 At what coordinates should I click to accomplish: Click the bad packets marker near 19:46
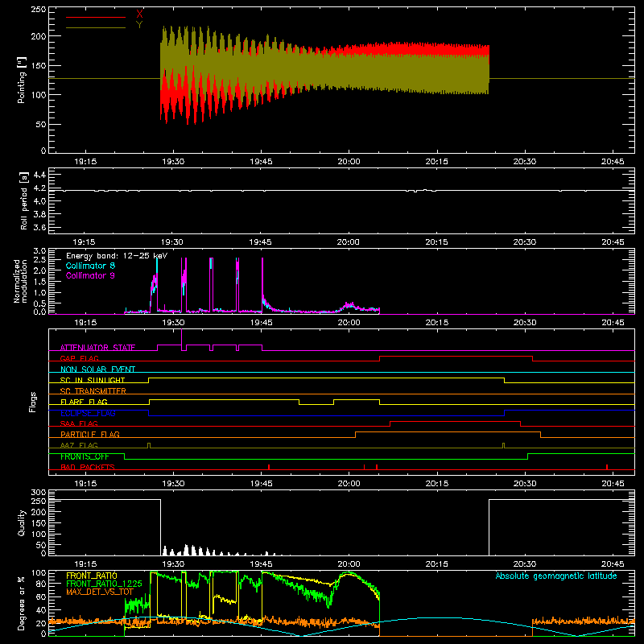[x=269, y=467]
